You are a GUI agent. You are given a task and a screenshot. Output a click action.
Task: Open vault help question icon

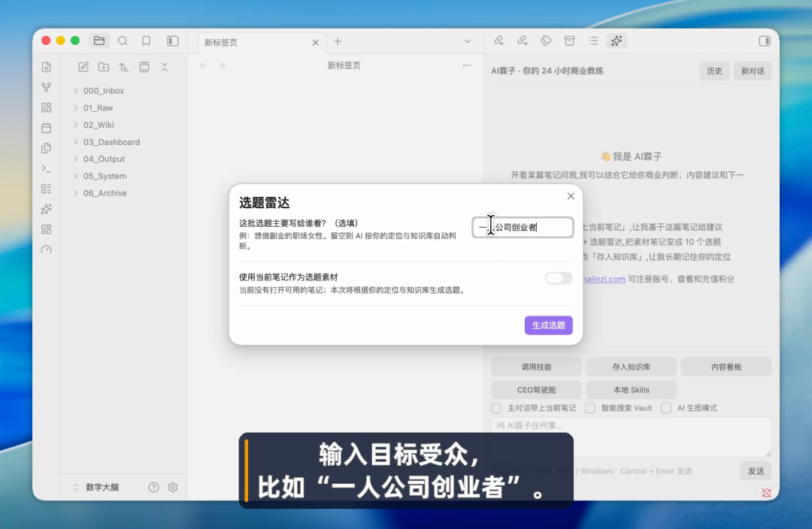coord(154,487)
